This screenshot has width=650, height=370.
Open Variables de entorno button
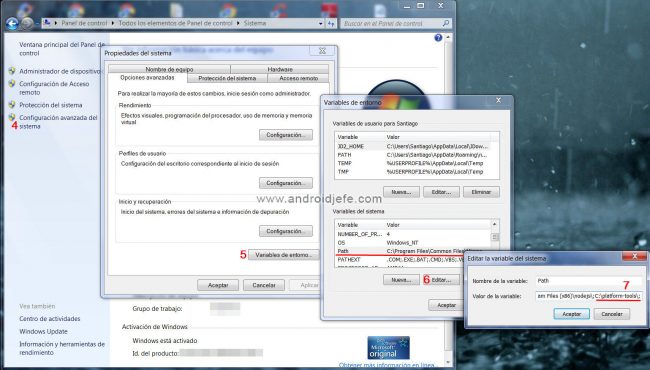tap(284, 255)
